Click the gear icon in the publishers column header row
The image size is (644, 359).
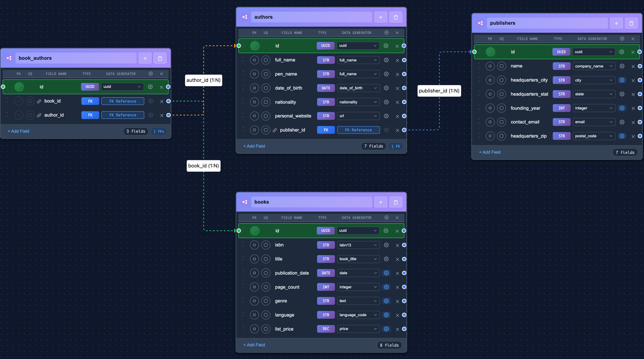click(x=622, y=38)
